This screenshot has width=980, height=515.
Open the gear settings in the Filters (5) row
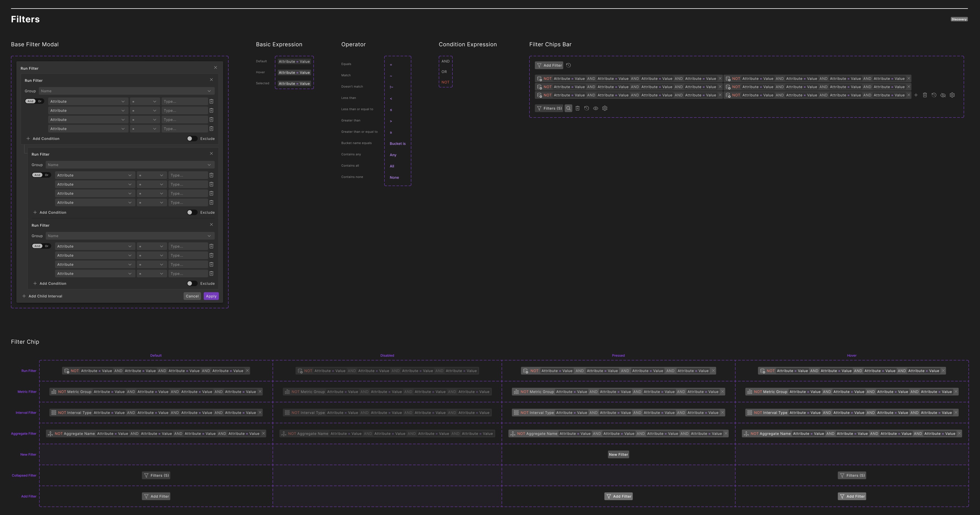tap(605, 108)
